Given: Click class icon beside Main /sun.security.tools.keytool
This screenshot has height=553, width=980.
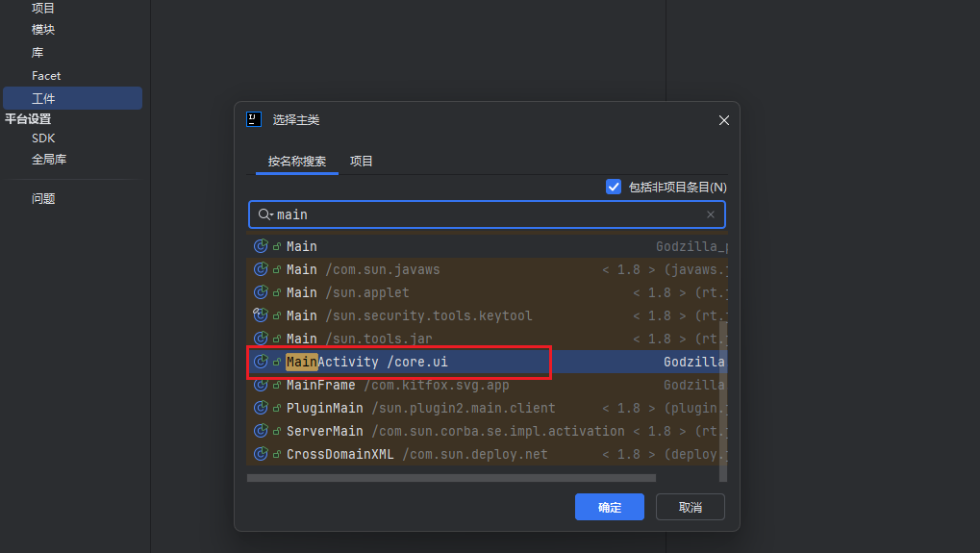Looking at the screenshot, I should click(x=261, y=315).
